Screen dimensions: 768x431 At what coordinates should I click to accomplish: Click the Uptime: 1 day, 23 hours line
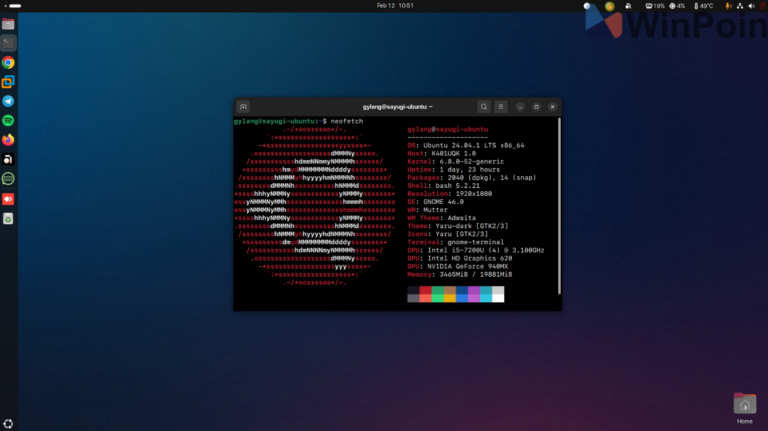454,169
